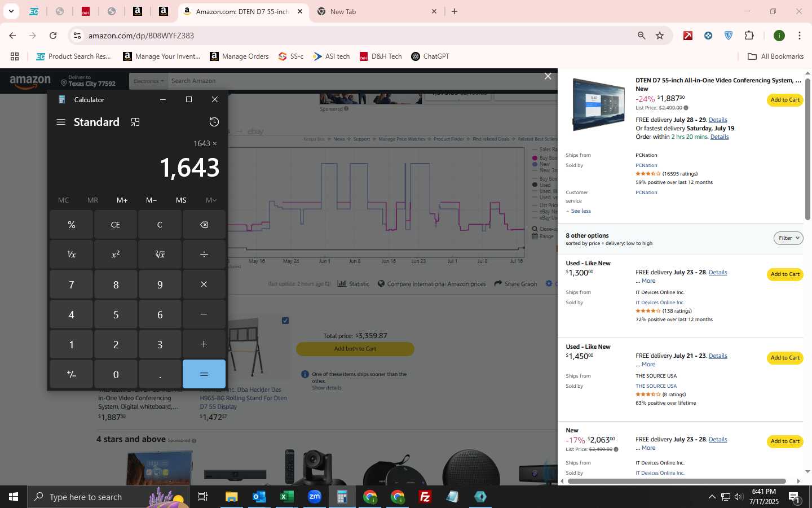Collapse seller details with See less

pyautogui.click(x=579, y=211)
